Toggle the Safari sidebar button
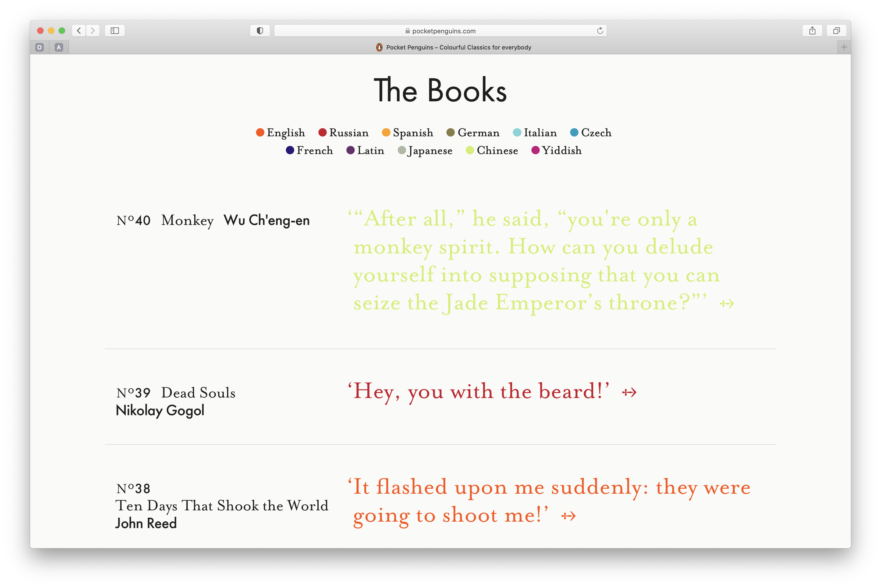The image size is (881, 588). [115, 31]
